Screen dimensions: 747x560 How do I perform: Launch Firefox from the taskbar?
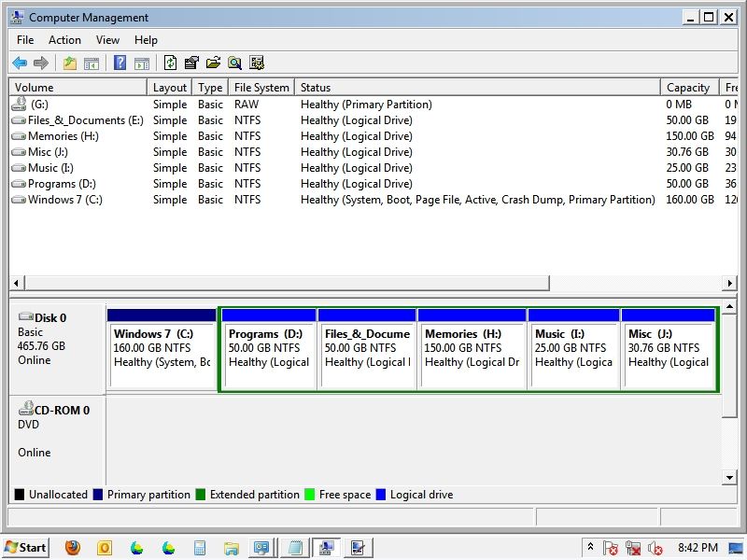point(73,548)
